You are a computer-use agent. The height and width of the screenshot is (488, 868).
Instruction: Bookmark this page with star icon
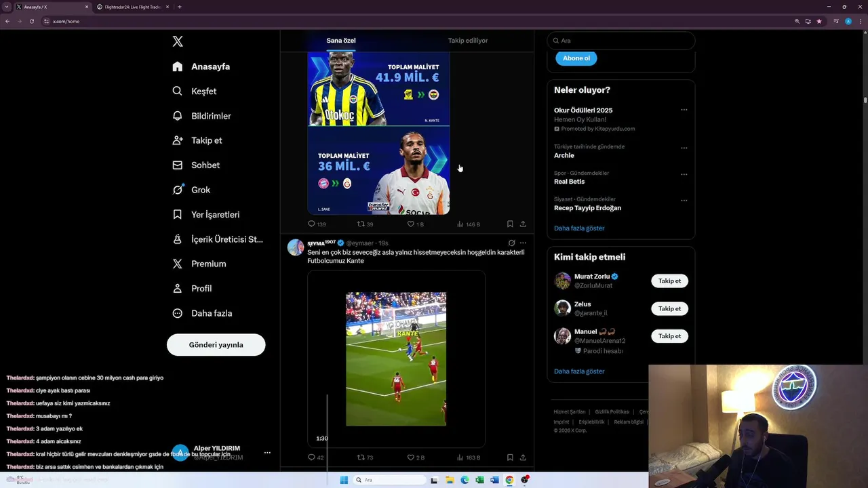819,21
